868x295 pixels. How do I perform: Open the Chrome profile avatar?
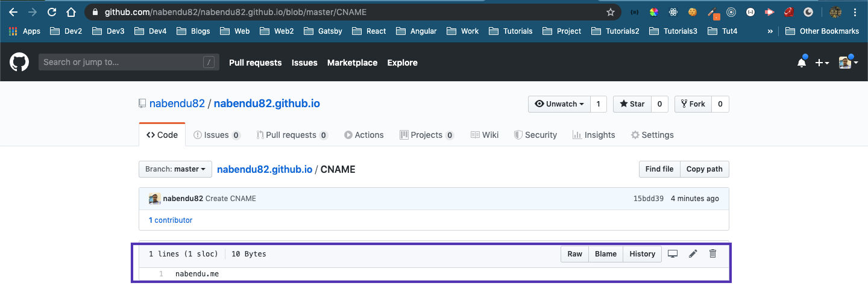[x=835, y=12]
